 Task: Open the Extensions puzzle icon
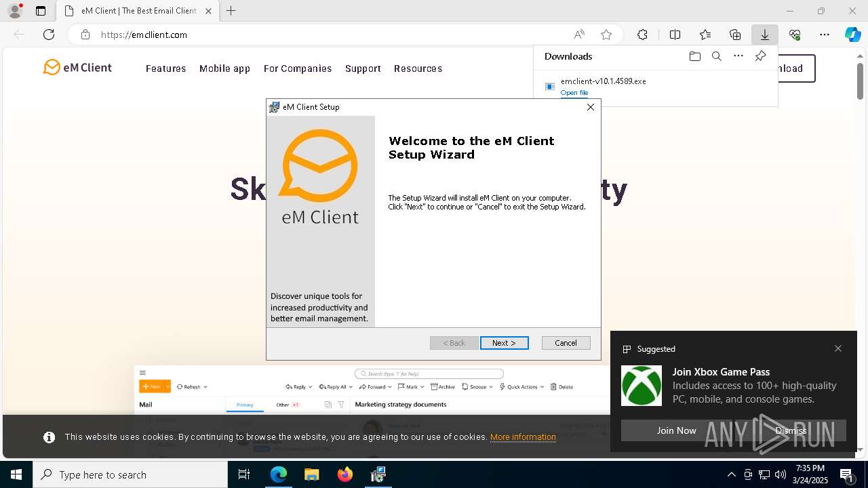[642, 35]
